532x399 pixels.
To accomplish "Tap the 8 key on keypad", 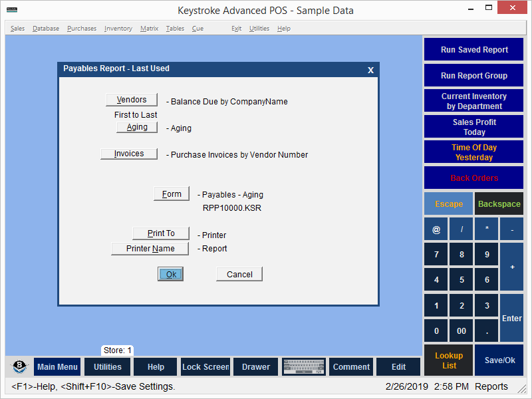I will (x=462, y=255).
